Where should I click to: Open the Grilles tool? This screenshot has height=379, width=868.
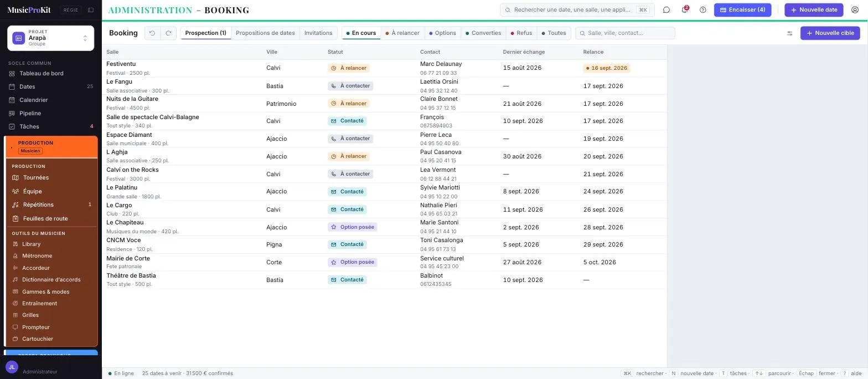click(51, 315)
